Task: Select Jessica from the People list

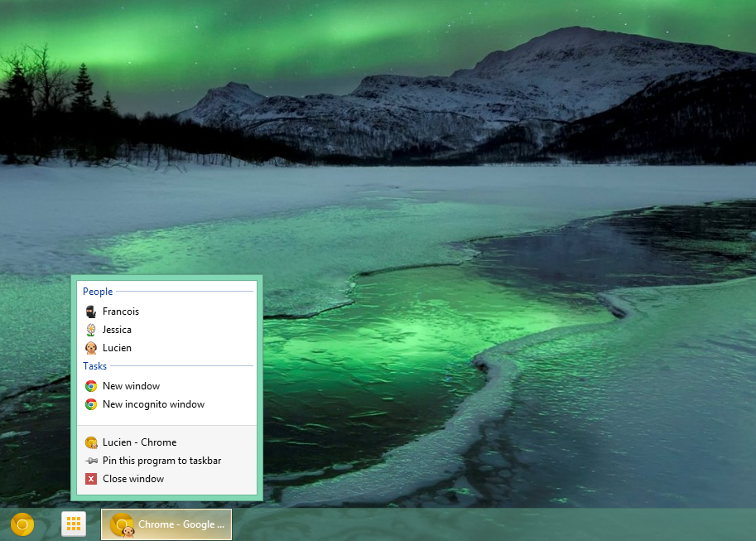Action: (117, 330)
